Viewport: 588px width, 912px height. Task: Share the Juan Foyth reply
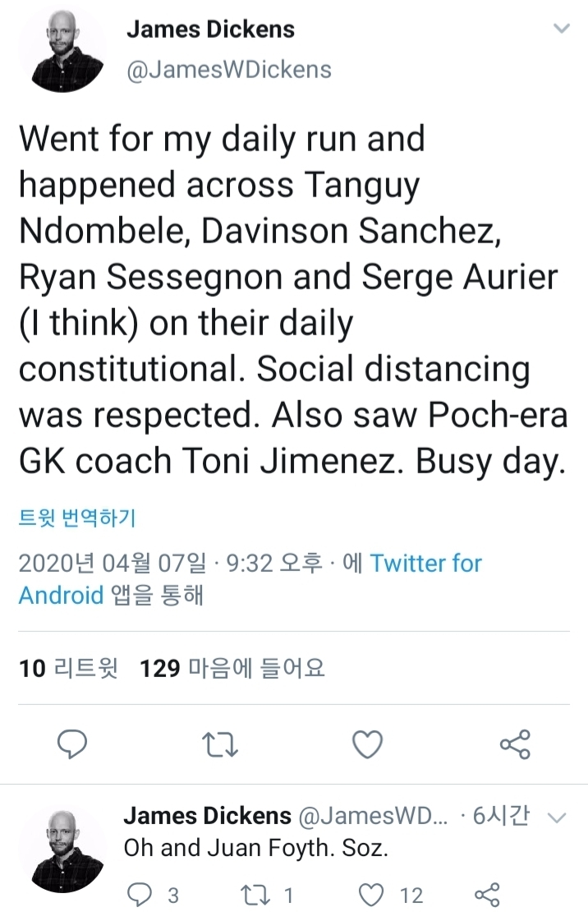click(x=488, y=894)
